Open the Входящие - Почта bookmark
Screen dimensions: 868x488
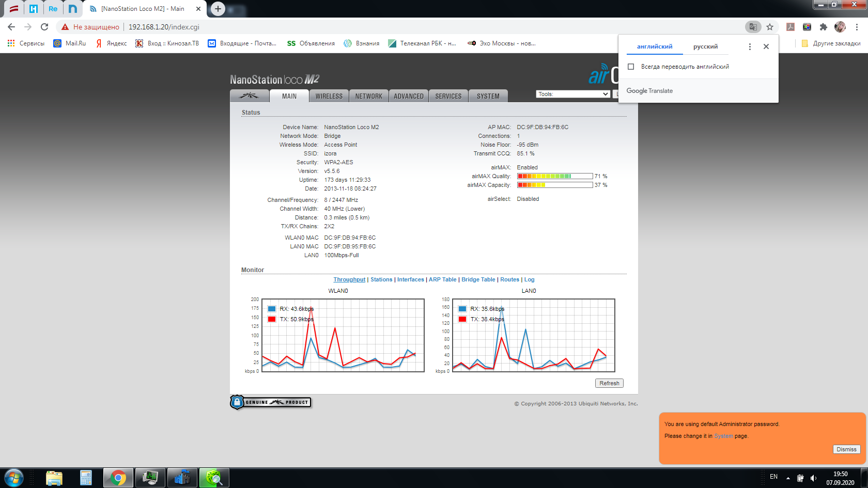[x=242, y=43]
